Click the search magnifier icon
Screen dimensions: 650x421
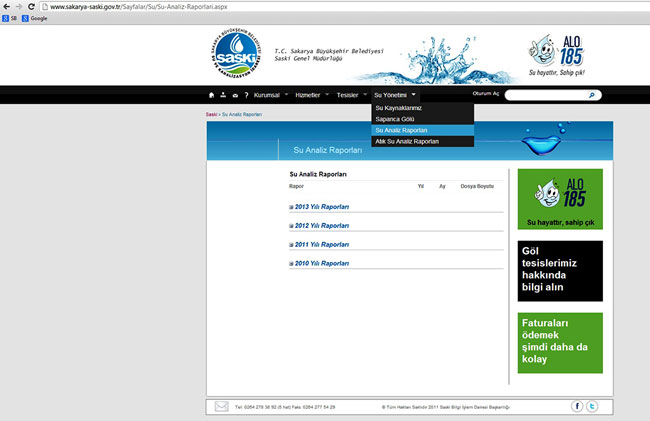tap(592, 95)
